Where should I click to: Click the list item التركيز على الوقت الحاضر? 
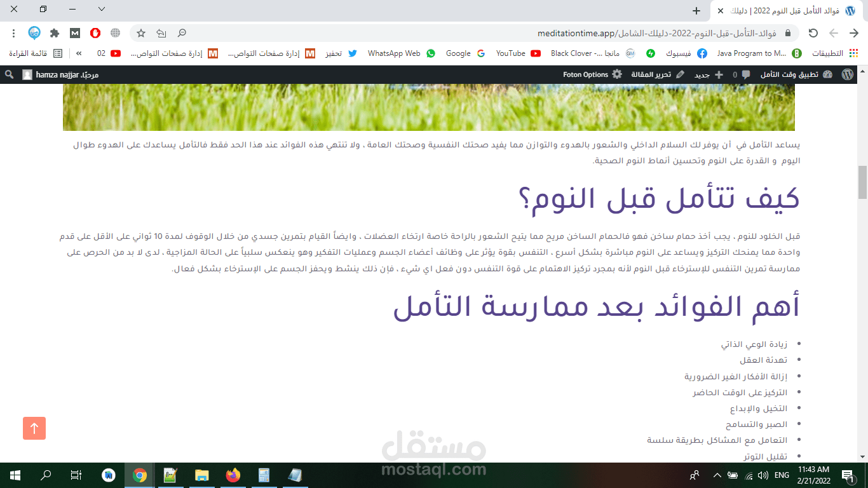(740, 393)
